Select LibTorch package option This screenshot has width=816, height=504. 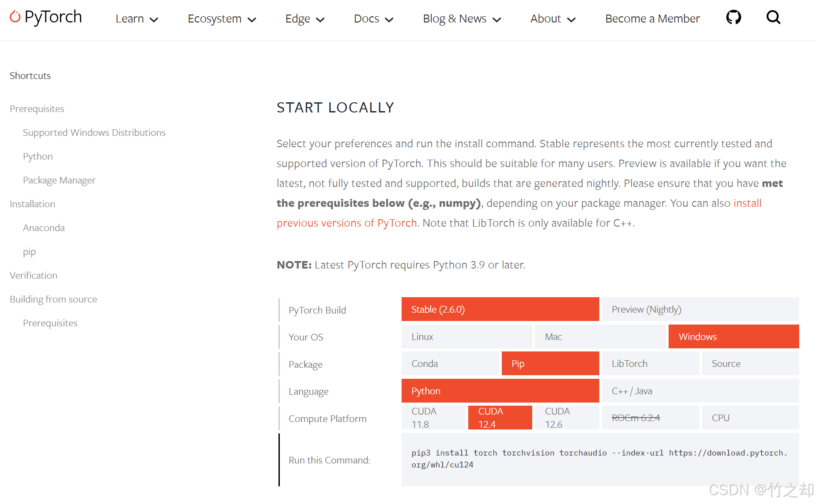(651, 363)
